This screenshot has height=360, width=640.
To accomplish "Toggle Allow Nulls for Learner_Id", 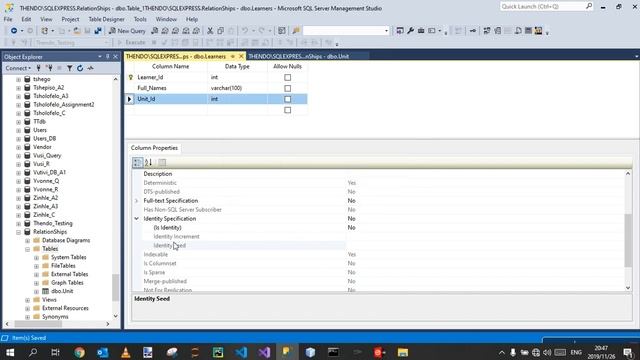I will click(x=287, y=77).
